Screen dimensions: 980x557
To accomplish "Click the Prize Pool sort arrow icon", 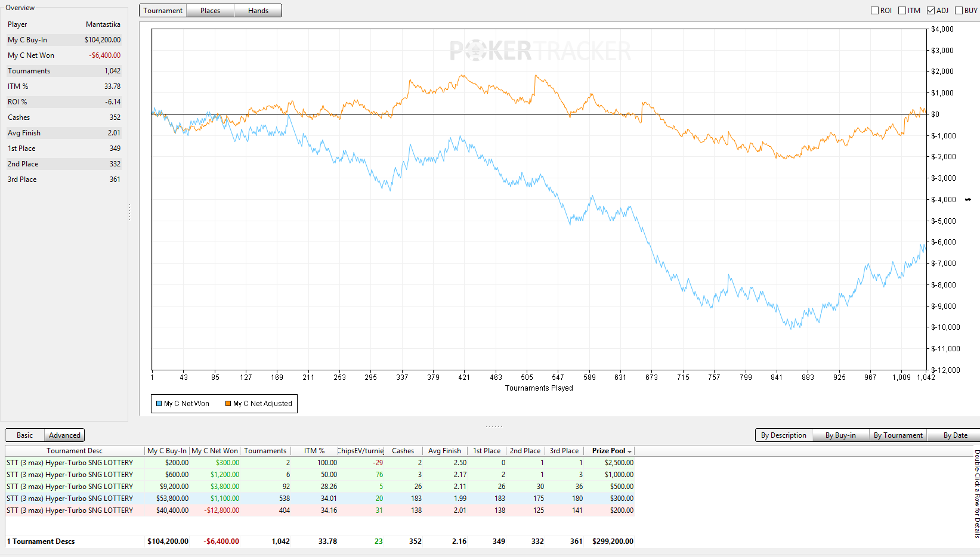I will pyautogui.click(x=629, y=451).
